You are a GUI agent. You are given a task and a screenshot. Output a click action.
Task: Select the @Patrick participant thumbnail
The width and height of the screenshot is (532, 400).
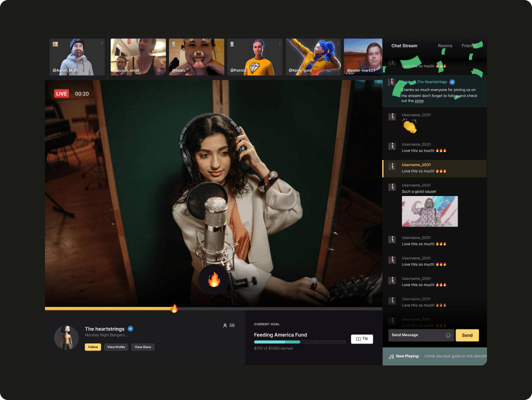pos(255,56)
